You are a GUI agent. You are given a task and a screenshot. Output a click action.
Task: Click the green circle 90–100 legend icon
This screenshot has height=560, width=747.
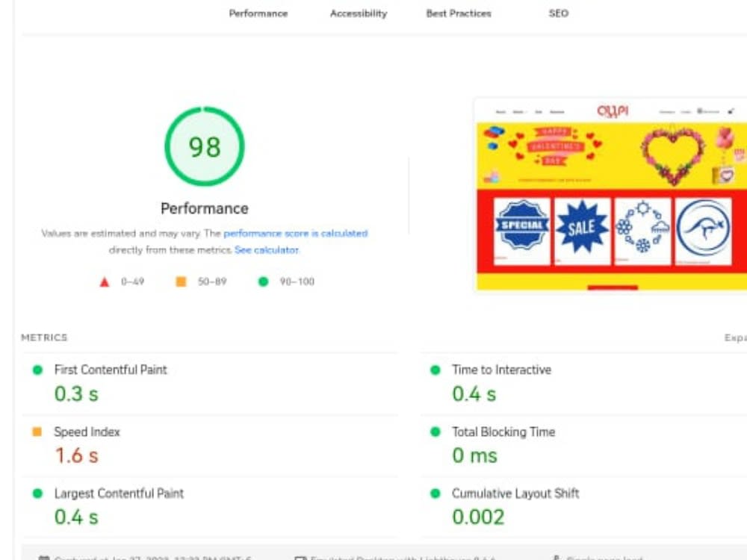click(263, 281)
